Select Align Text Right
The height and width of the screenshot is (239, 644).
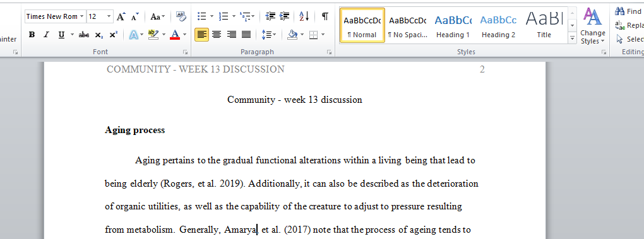coord(231,35)
